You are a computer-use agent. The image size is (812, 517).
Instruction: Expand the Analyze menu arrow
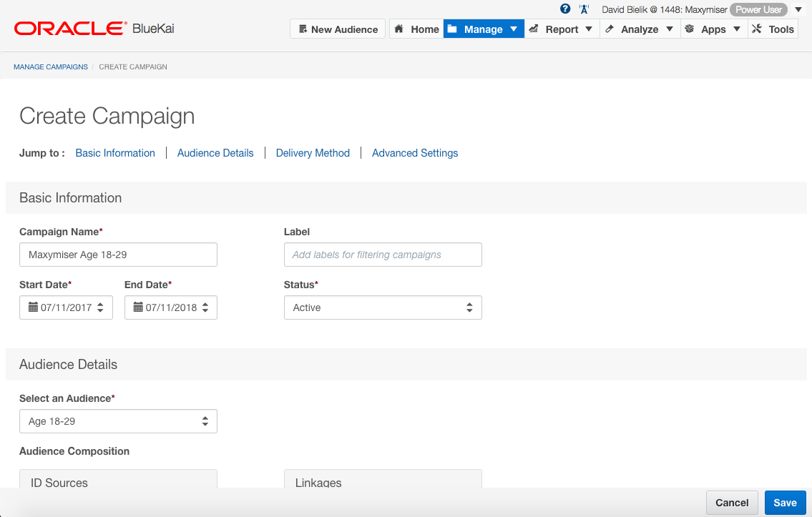(670, 29)
